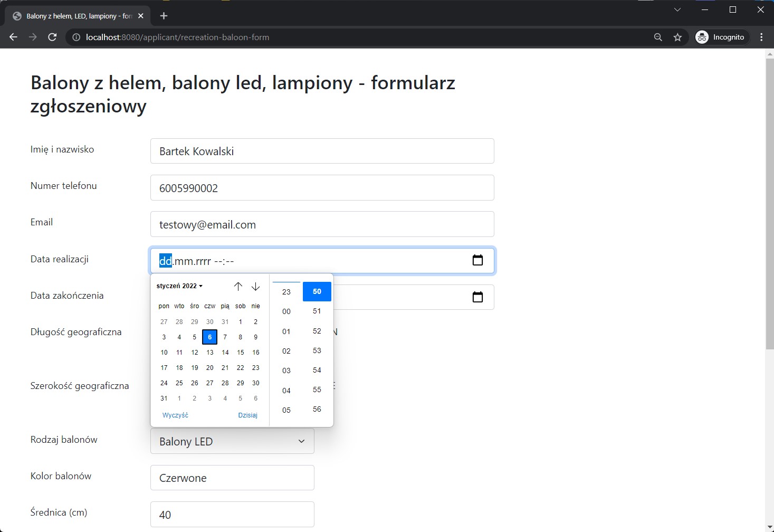
Task: Choose minute 50 in the time column
Action: (317, 291)
